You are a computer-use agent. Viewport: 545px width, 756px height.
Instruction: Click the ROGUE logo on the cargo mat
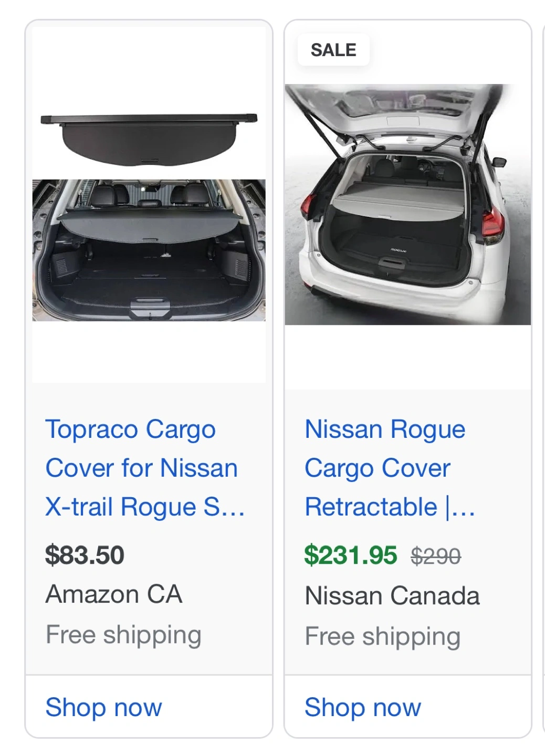click(x=399, y=251)
